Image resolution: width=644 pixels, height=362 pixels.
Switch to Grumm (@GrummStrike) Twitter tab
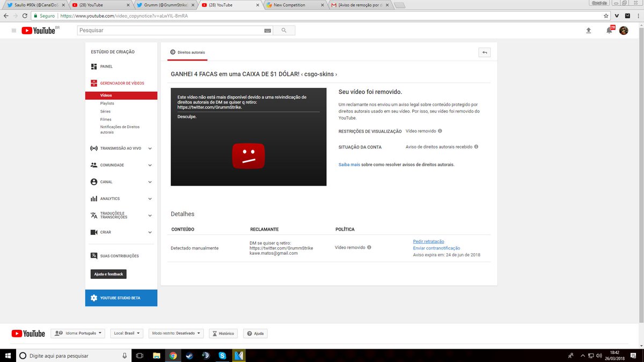(165, 5)
